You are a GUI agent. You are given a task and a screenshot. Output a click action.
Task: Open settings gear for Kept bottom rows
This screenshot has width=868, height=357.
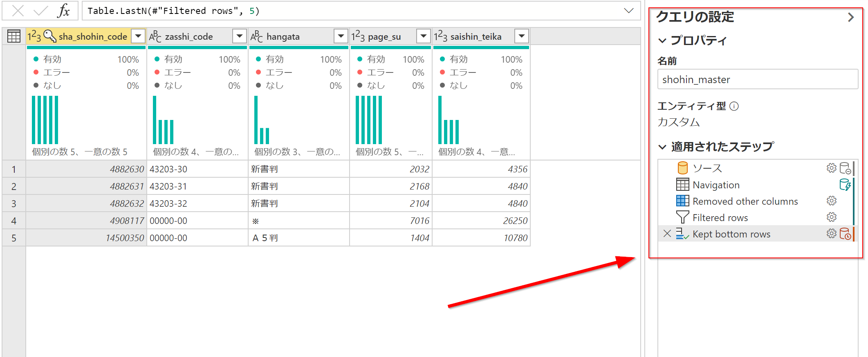click(832, 233)
